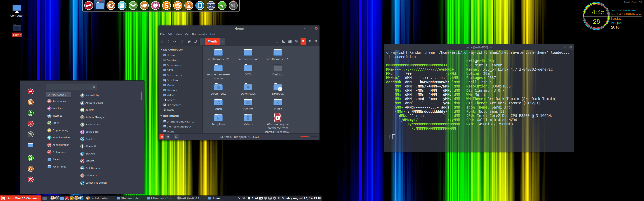Image resolution: width=644 pixels, height=201 pixels.
Task: Open Spotify from the top dock
Action: tap(133, 6)
